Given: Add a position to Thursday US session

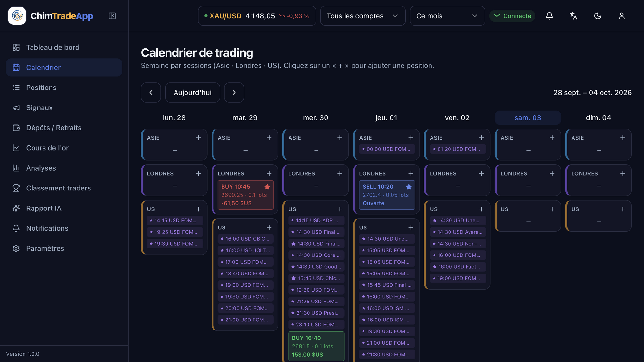Looking at the screenshot, I should pos(411,227).
